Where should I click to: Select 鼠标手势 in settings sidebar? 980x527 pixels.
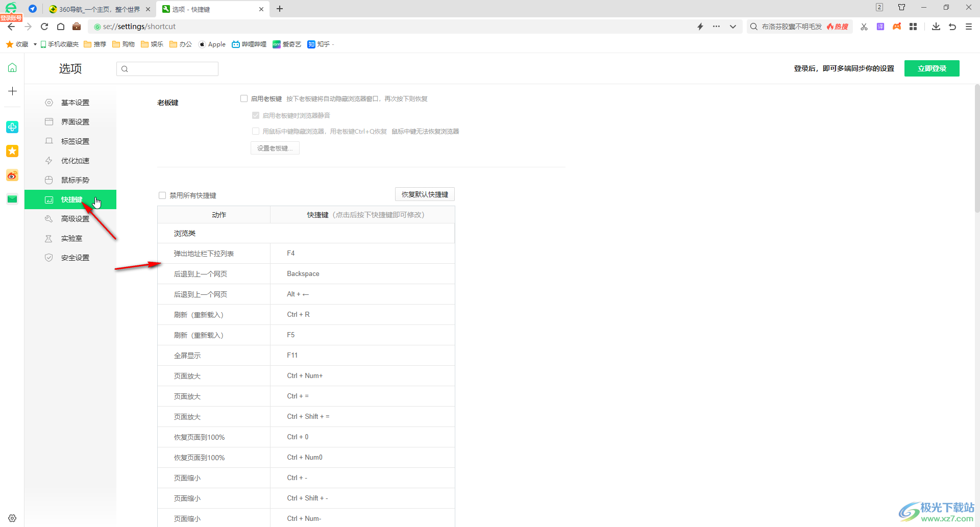[70, 180]
